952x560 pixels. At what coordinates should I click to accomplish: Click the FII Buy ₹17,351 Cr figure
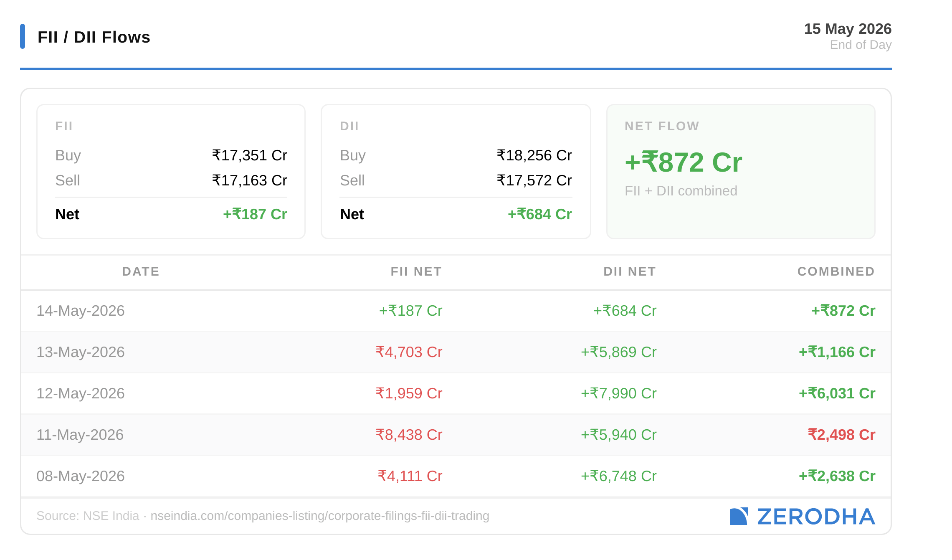coord(250,155)
